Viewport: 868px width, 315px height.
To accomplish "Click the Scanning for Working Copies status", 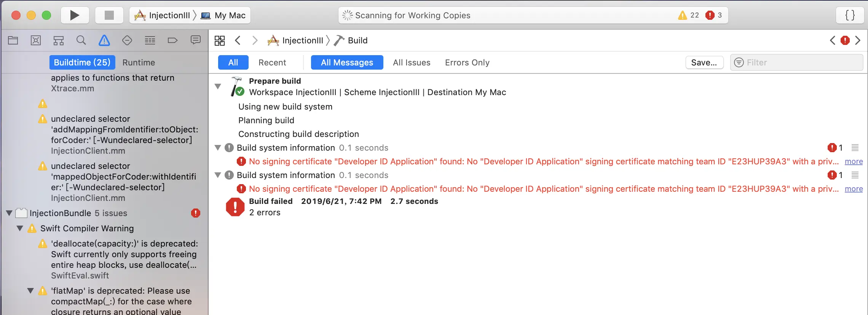I will (x=413, y=15).
